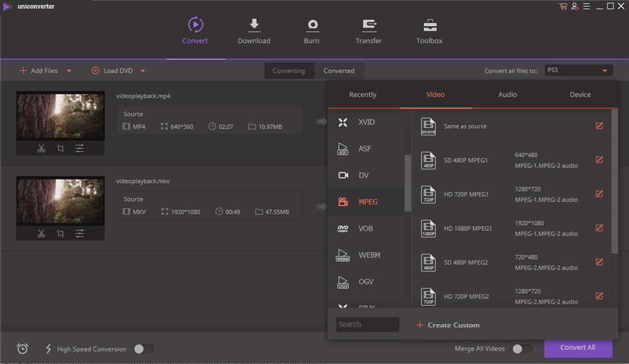
Task: Switch to the Recently tab
Action: (363, 95)
